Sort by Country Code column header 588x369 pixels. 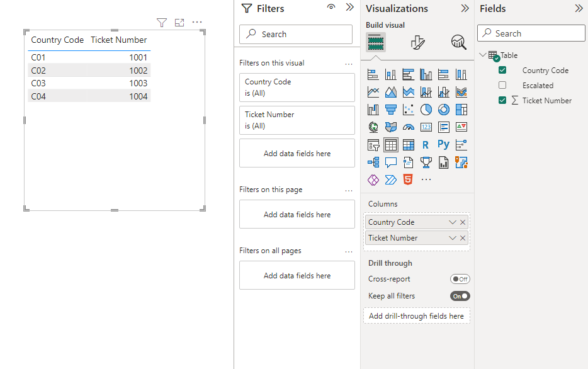(x=57, y=40)
